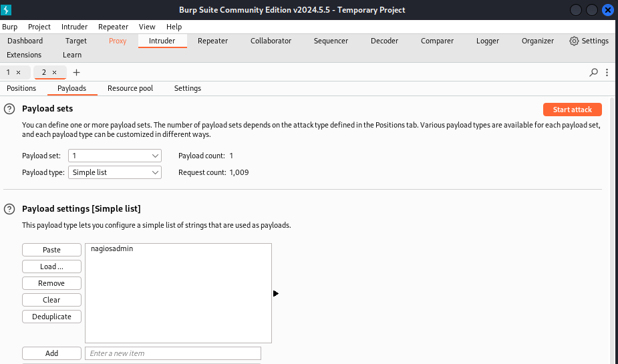The height and width of the screenshot is (364, 618).
Task: Click the Payload settings help icon
Action: pos(9,209)
